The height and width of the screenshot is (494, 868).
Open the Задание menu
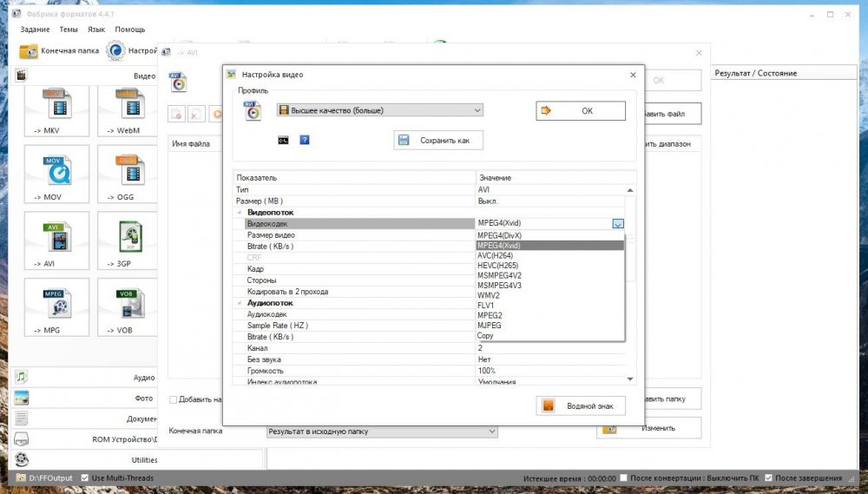tap(36, 30)
